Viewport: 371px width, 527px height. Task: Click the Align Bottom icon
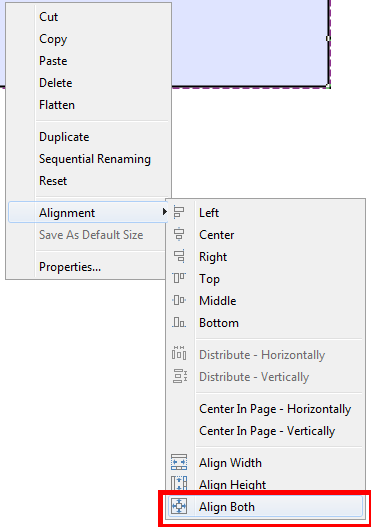(179, 322)
